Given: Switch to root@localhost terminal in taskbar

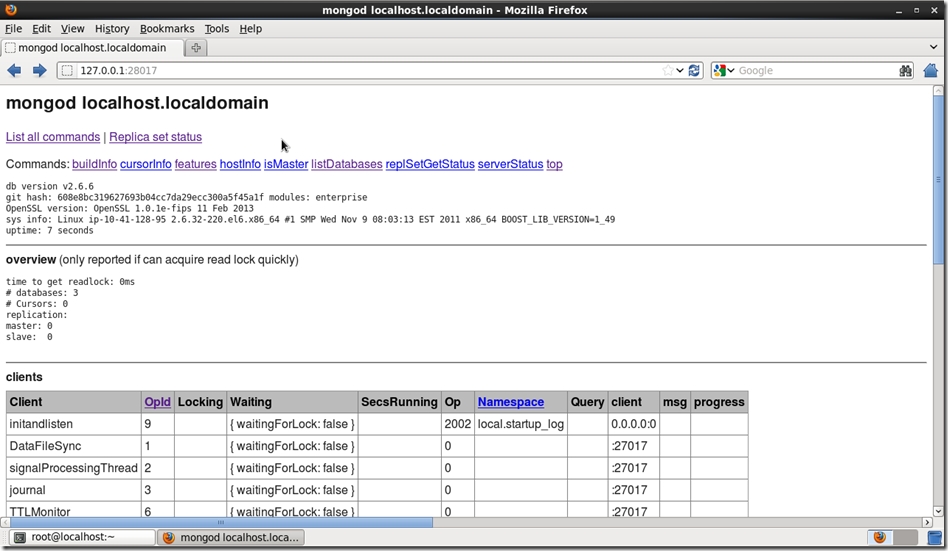Looking at the screenshot, I should coord(83,537).
